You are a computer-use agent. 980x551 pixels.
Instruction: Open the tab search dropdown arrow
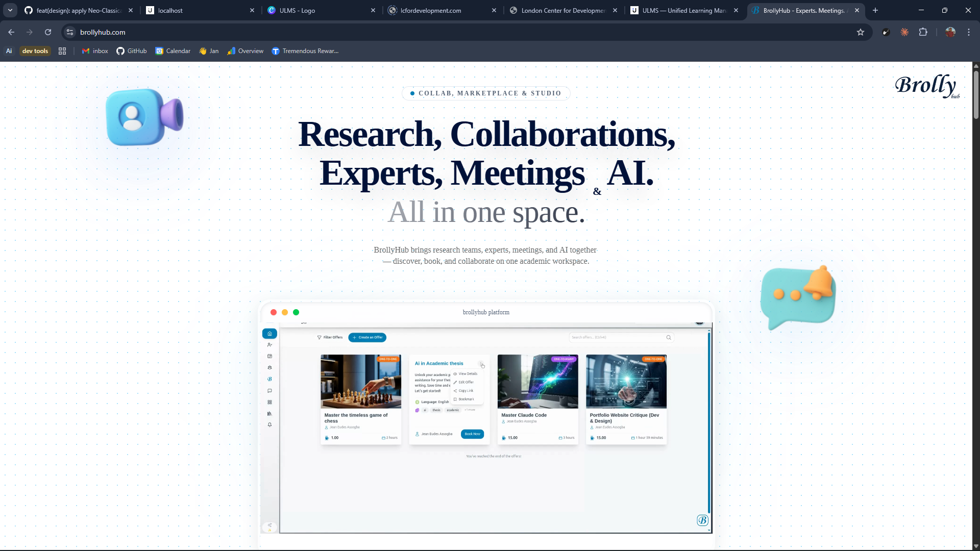pos(10,10)
